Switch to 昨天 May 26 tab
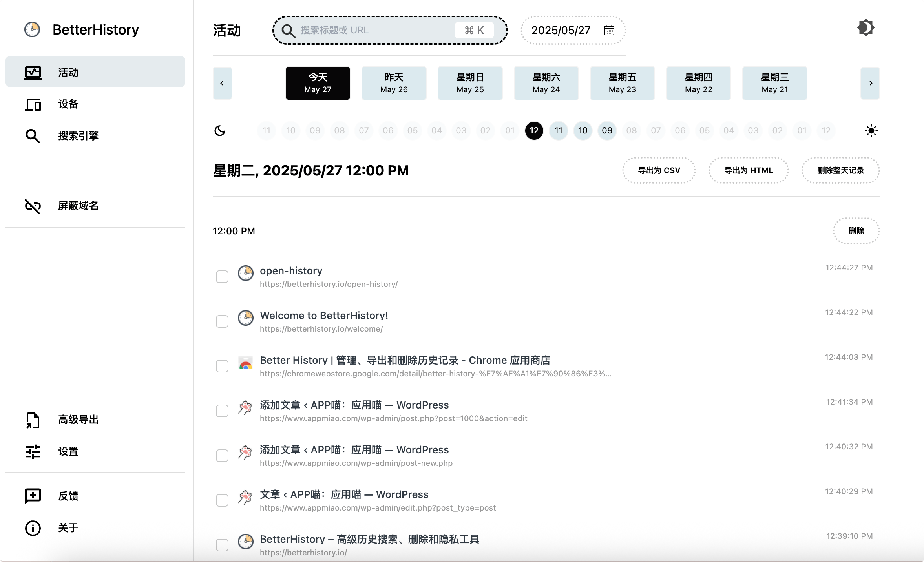The width and height of the screenshot is (924, 562). [394, 83]
